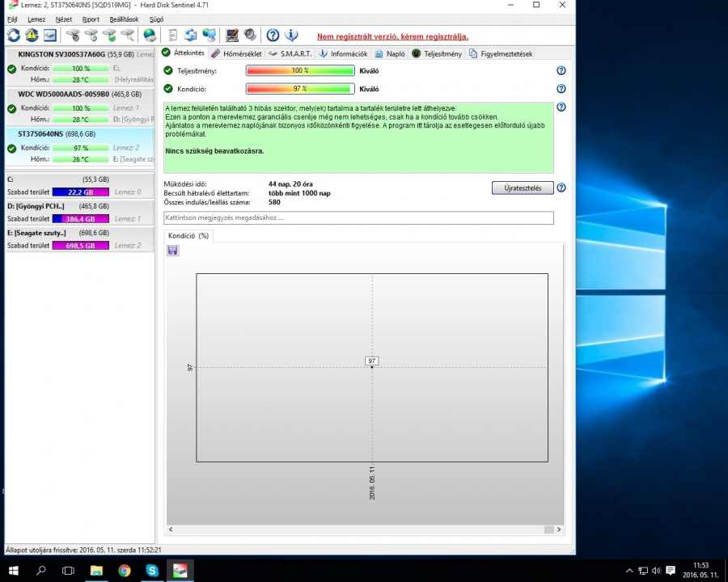Click the disk surface search test icon

click(127, 36)
